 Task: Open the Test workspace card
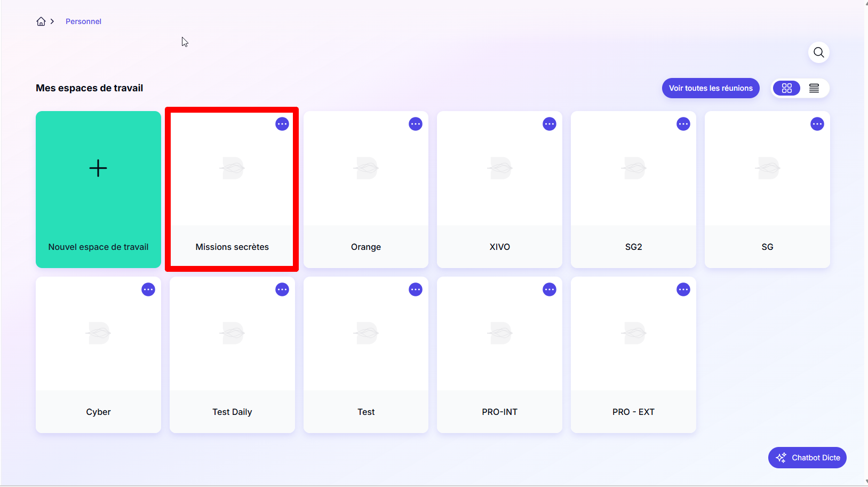coord(366,355)
